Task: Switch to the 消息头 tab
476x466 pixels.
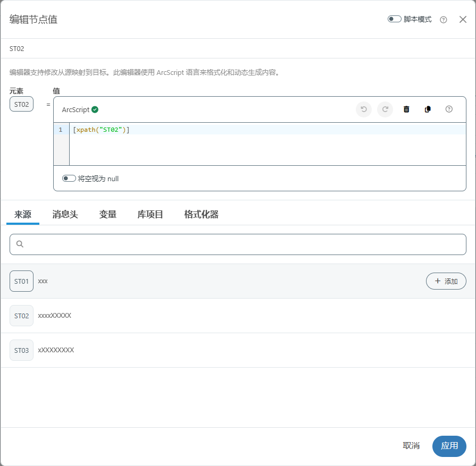Action: click(x=65, y=215)
